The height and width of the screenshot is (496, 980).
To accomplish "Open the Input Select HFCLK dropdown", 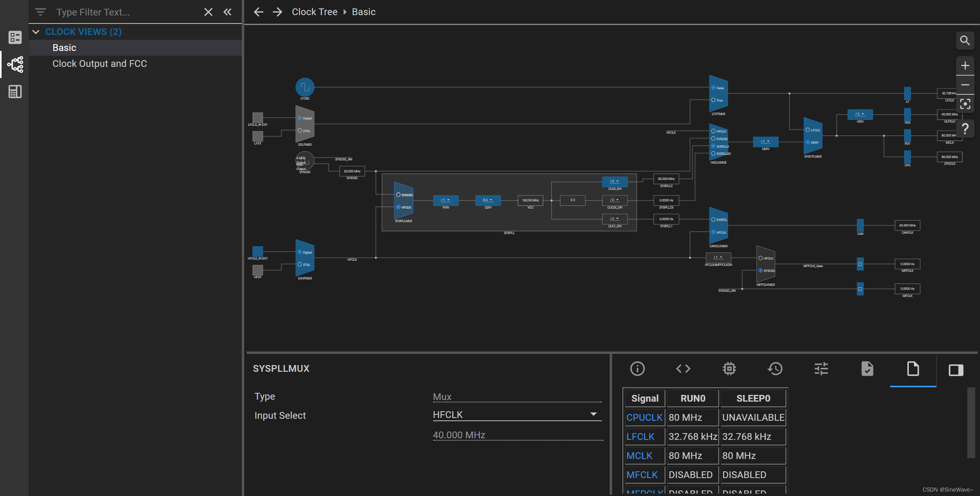I will (x=517, y=414).
